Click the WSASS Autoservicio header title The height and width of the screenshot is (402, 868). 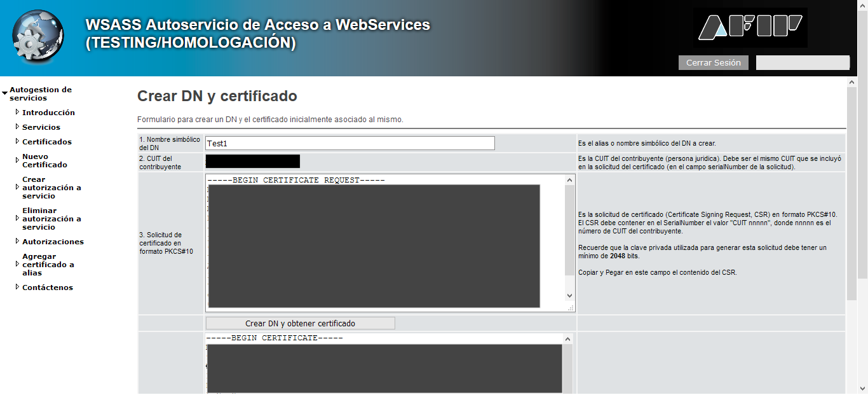[258, 34]
